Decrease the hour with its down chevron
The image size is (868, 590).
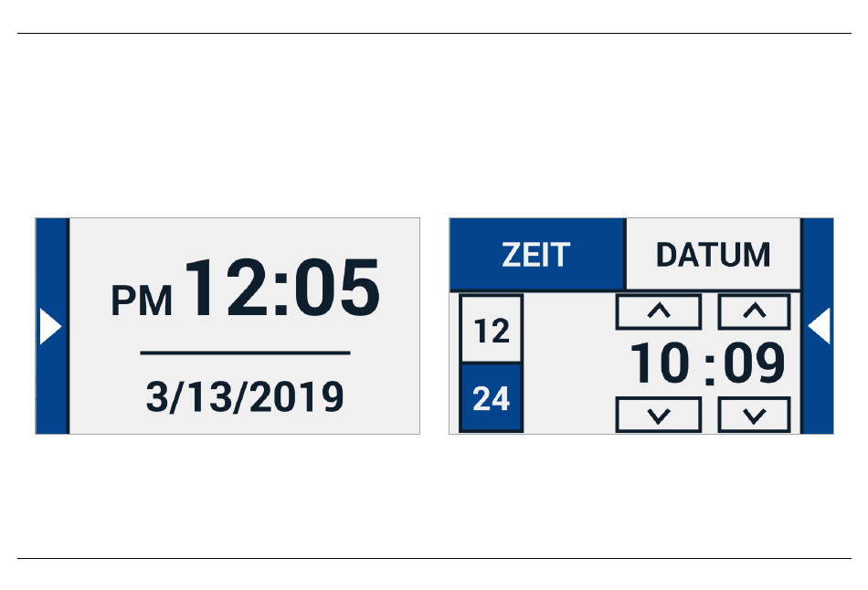point(659,415)
